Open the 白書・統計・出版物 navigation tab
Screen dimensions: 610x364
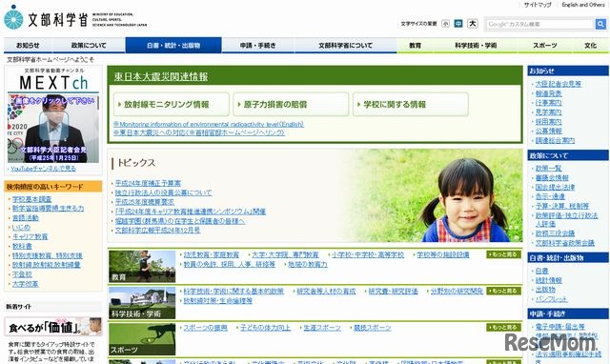pos(173,45)
